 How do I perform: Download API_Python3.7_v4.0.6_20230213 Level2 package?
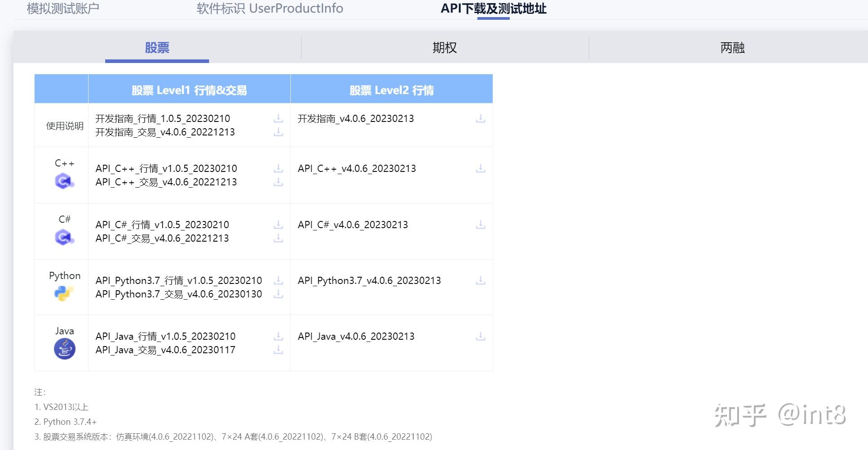tap(481, 280)
